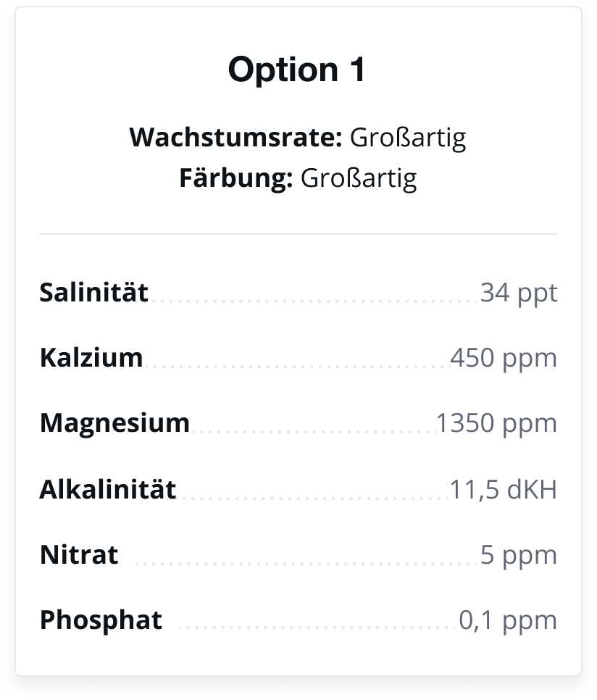
Task: Click the Alkalinität label
Action: tap(108, 489)
